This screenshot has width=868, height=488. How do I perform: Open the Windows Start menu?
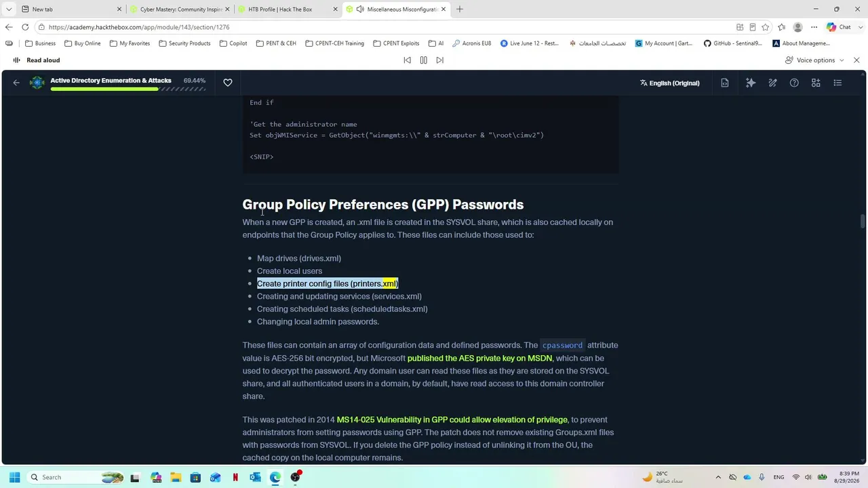pyautogui.click(x=14, y=477)
